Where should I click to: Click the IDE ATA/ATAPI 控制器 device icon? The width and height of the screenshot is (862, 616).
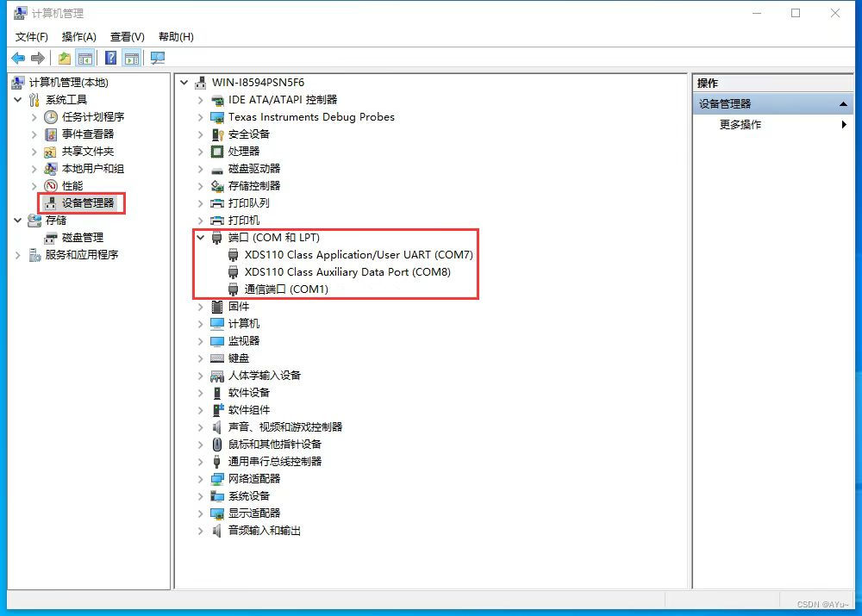pyautogui.click(x=217, y=100)
